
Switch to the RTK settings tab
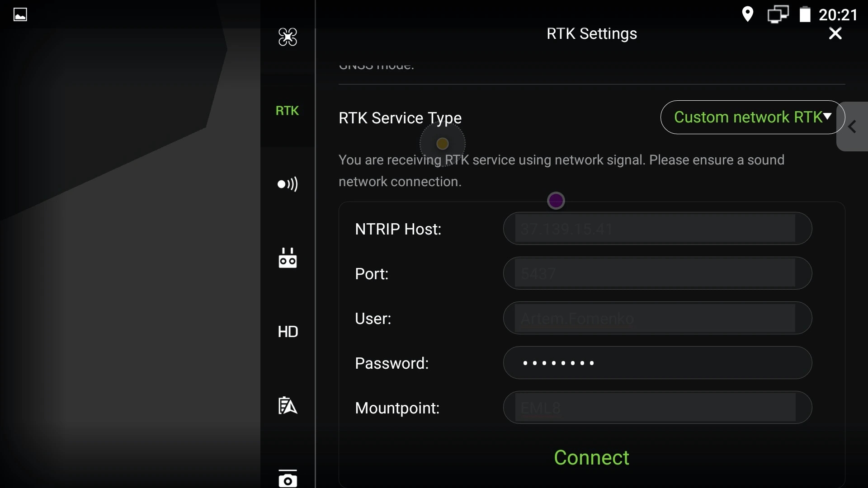288,111
